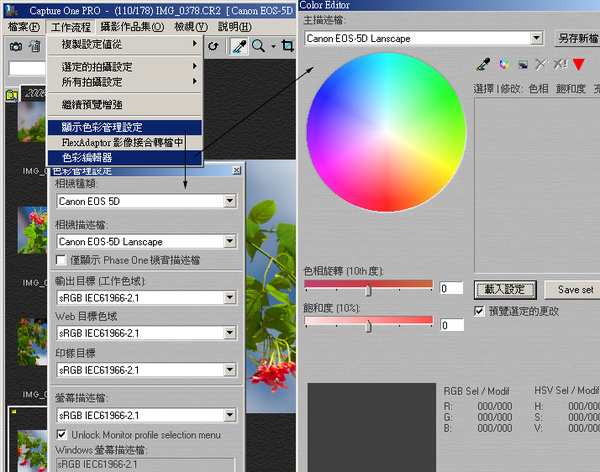Adjust the hue rotation slider handle
This screenshot has width=600, height=472.
click(x=368, y=290)
